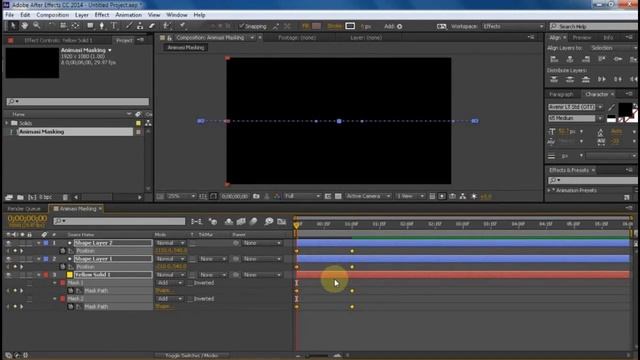
Task: Select the Zoom magnifier tool
Action: pos(36,26)
